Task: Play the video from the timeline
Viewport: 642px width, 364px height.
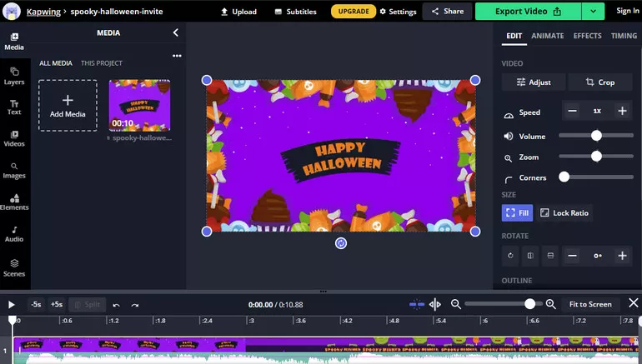Action: 12,305
